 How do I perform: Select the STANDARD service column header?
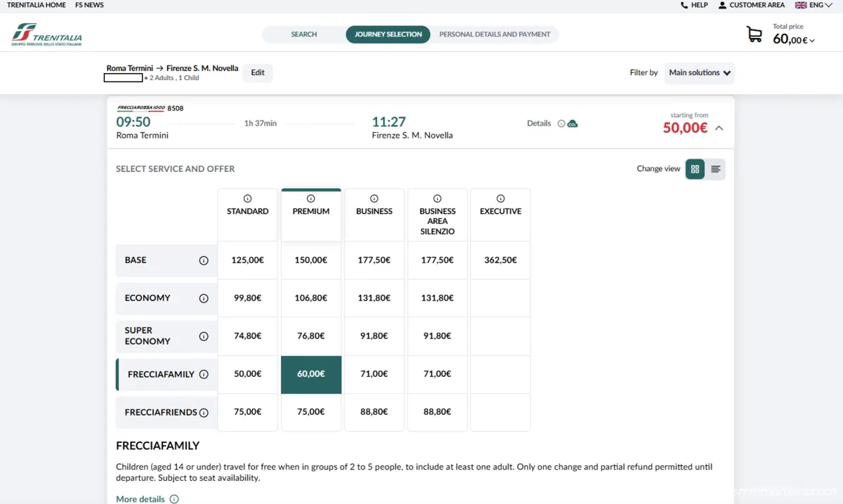(x=247, y=214)
